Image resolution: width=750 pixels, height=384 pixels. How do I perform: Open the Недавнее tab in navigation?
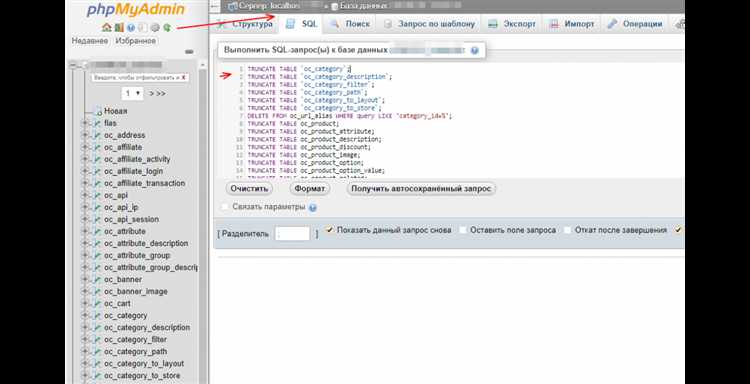[x=90, y=41]
